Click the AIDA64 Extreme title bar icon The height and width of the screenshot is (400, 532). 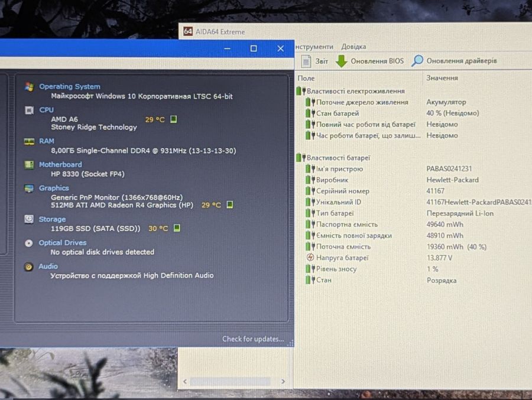[x=188, y=31]
